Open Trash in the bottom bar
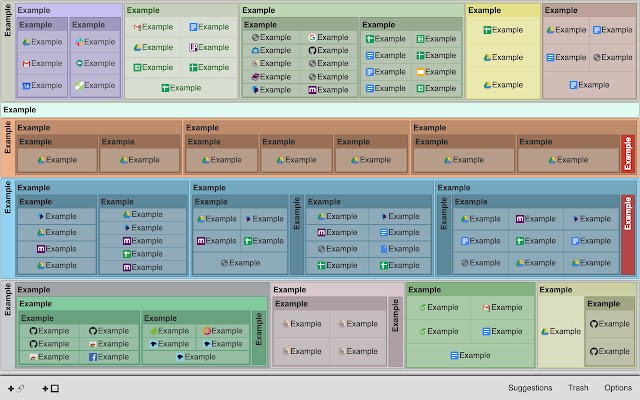640x400 pixels. coord(578,388)
